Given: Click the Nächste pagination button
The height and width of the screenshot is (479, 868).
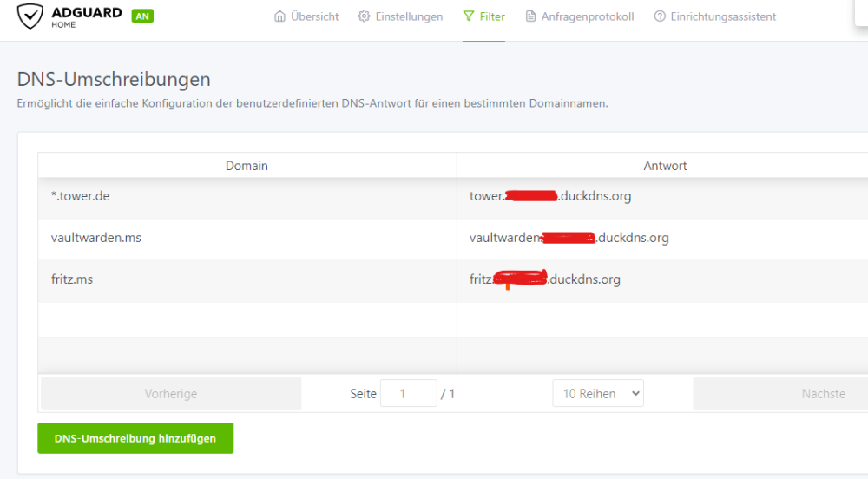Looking at the screenshot, I should [x=780, y=394].
